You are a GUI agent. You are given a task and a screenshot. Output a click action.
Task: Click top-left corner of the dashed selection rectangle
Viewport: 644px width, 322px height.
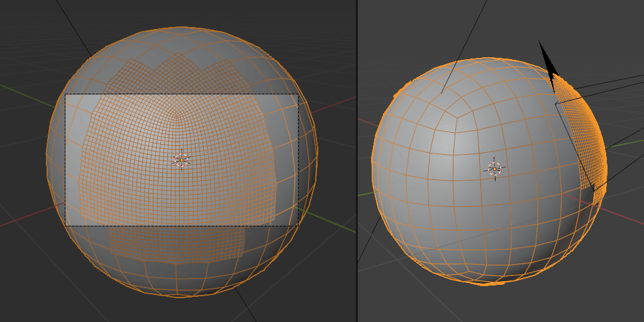tap(65, 95)
